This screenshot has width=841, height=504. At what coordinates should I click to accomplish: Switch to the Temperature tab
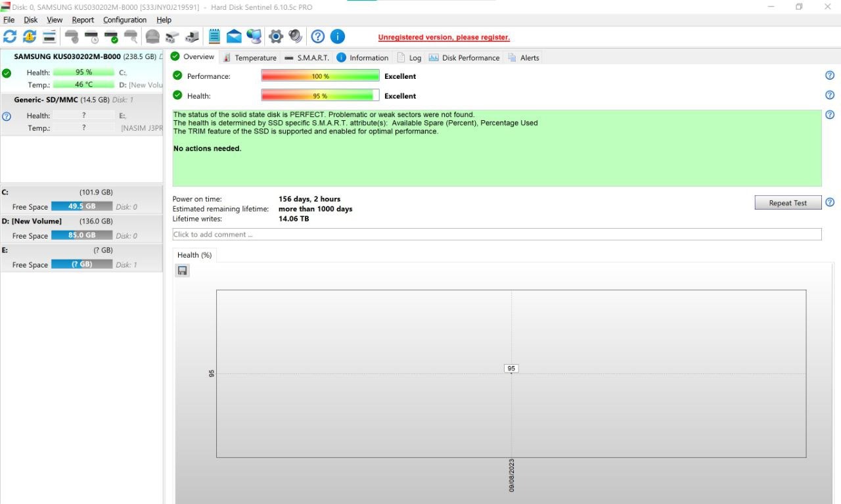(x=250, y=58)
